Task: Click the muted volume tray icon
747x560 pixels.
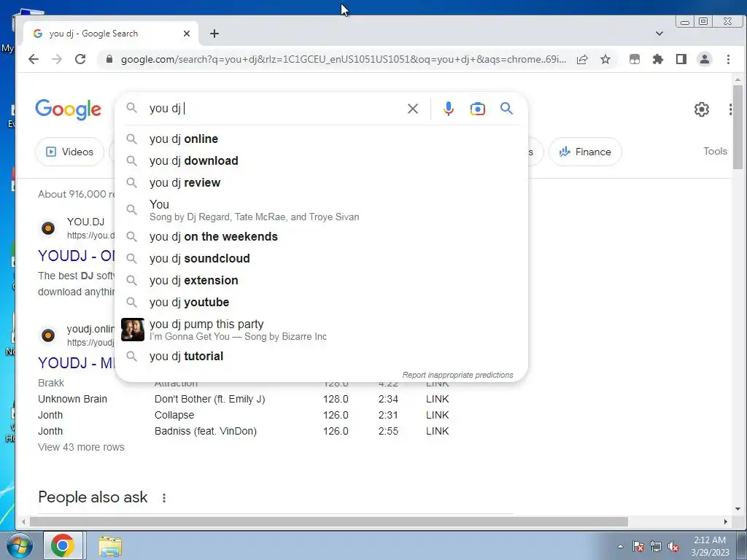Action: click(673, 546)
